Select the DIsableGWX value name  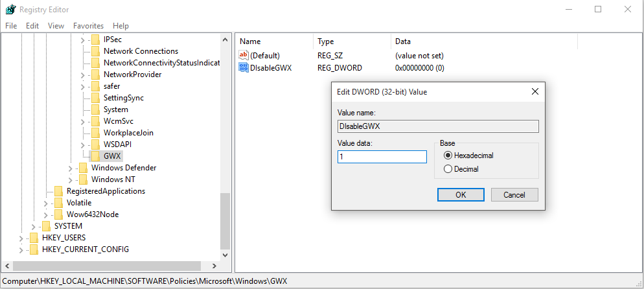271,68
